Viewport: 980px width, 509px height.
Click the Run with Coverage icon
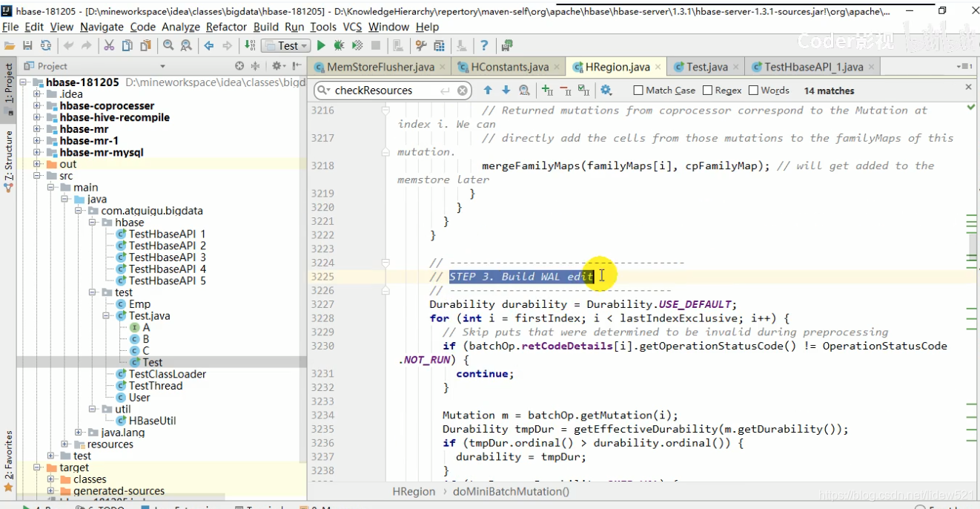tap(357, 45)
